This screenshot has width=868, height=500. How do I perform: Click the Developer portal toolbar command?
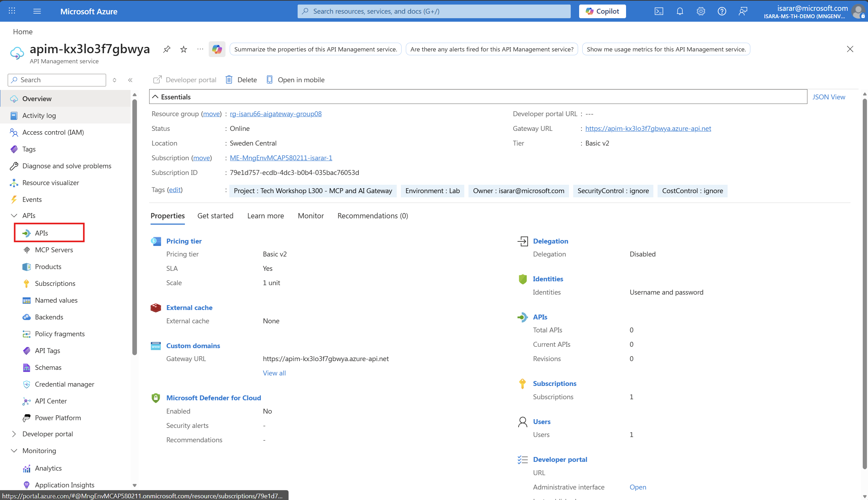185,80
